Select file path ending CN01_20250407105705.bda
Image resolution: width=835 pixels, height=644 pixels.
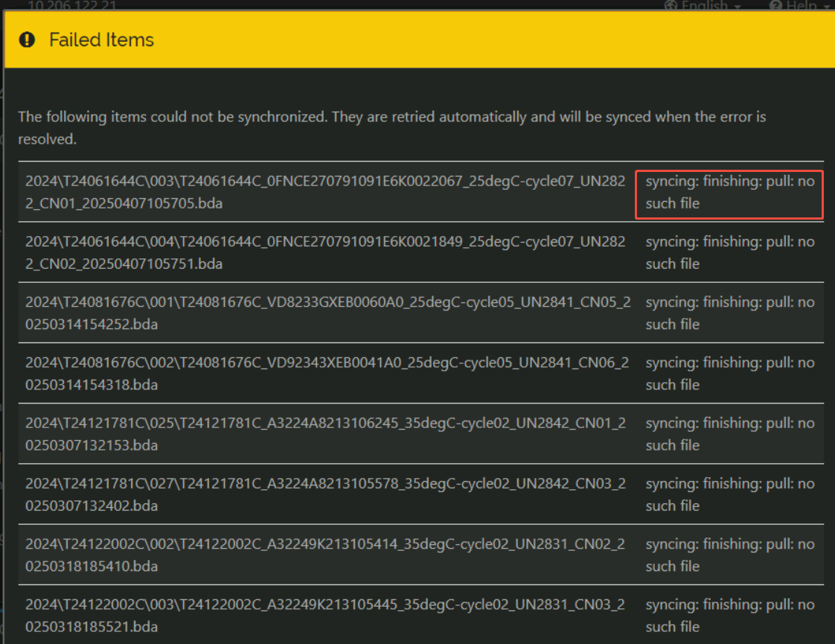[x=325, y=192]
